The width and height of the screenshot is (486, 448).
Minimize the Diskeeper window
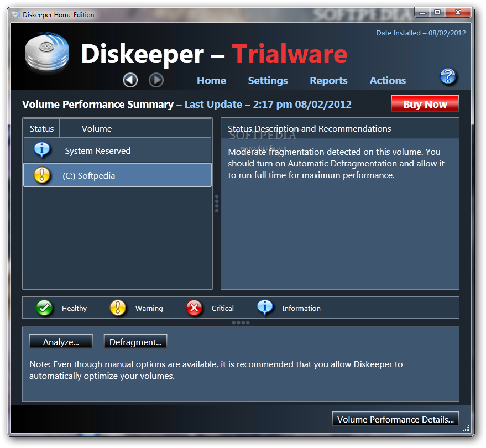point(422,13)
